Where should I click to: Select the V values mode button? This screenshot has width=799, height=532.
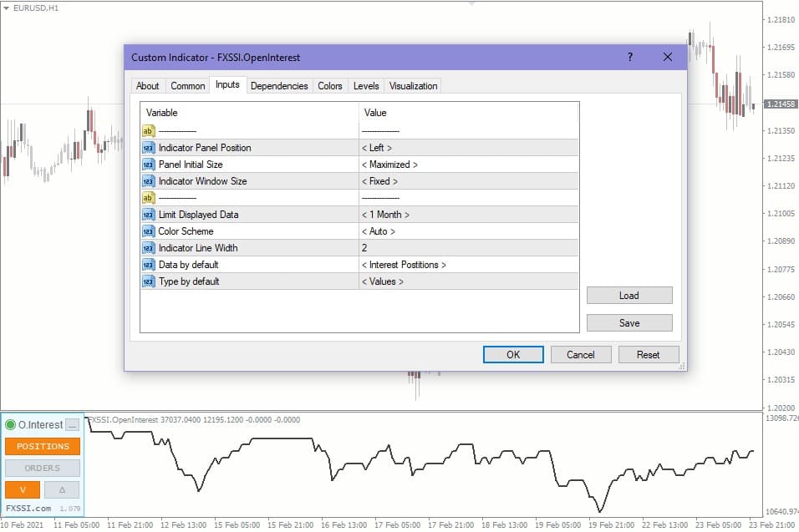pyautogui.click(x=23, y=489)
